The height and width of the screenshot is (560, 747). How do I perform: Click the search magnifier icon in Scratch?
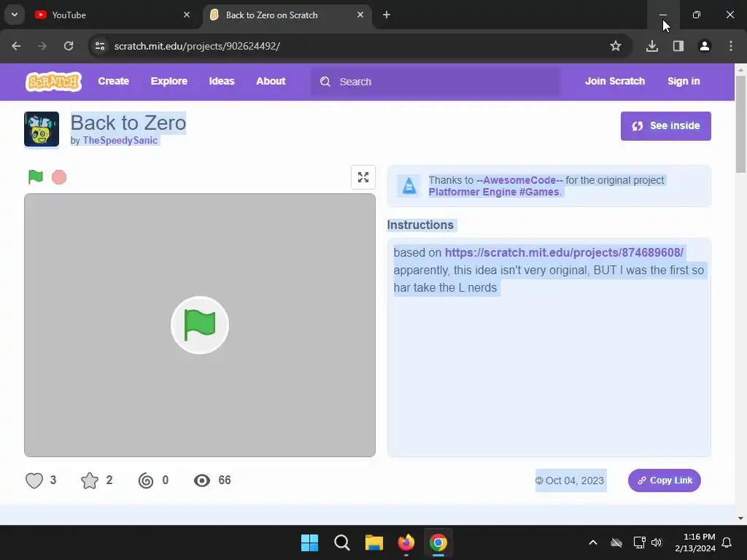(325, 82)
